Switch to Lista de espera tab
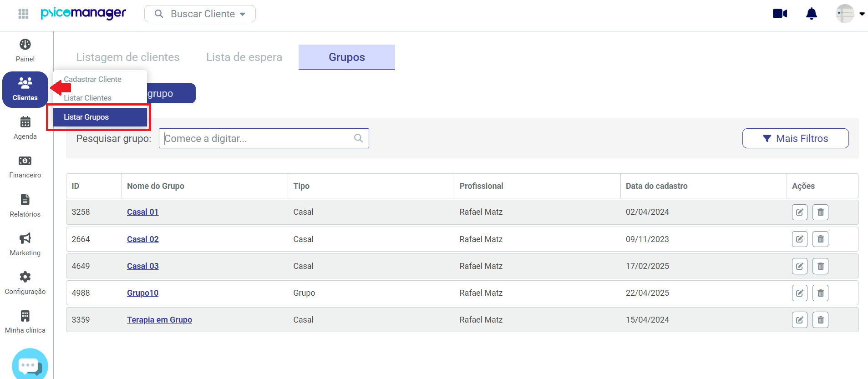Image resolution: width=868 pixels, height=379 pixels. [x=244, y=57]
